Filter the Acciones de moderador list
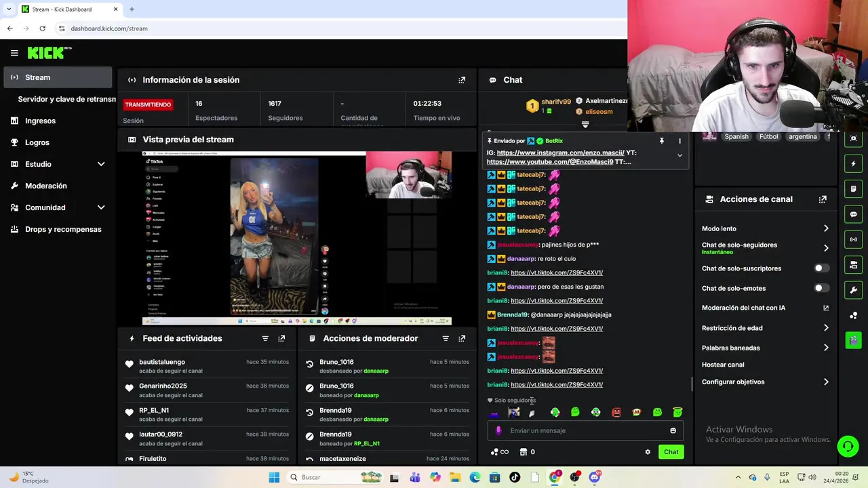This screenshot has height=488, width=868. [446, 338]
